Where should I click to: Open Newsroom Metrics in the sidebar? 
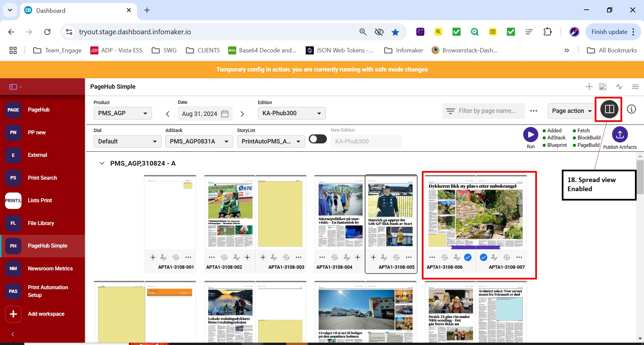(50, 268)
